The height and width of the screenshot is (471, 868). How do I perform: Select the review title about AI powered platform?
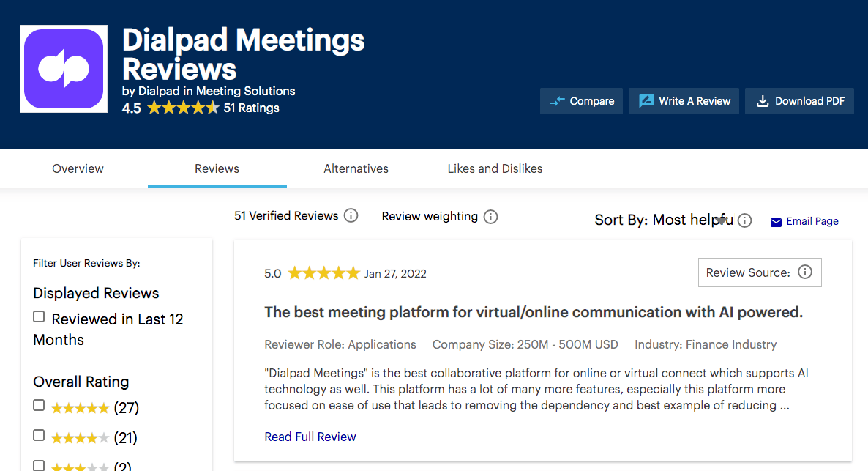click(534, 311)
